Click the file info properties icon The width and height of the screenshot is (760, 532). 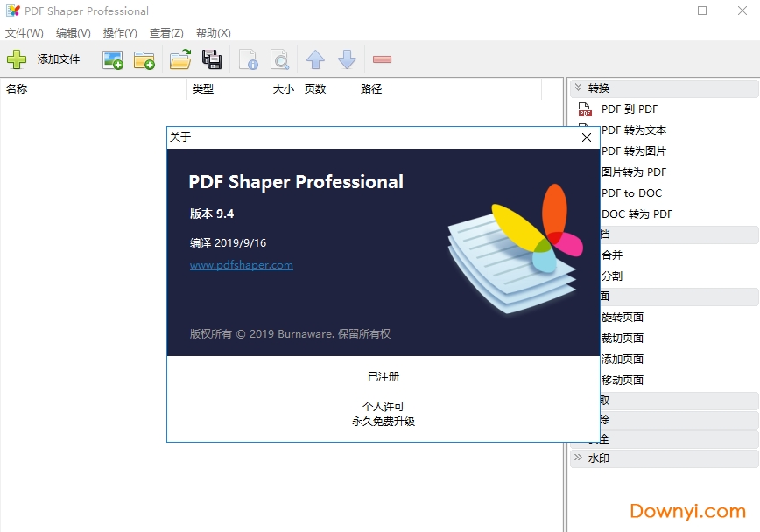coord(249,59)
